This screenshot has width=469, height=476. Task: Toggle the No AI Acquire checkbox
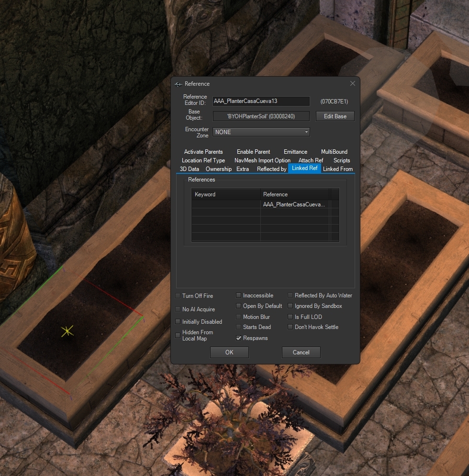point(178,309)
